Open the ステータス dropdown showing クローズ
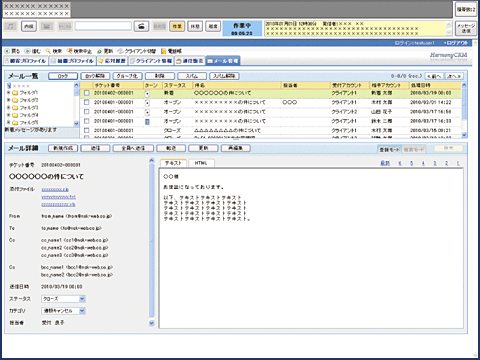Screen dimensions: 480x360 [64, 299]
